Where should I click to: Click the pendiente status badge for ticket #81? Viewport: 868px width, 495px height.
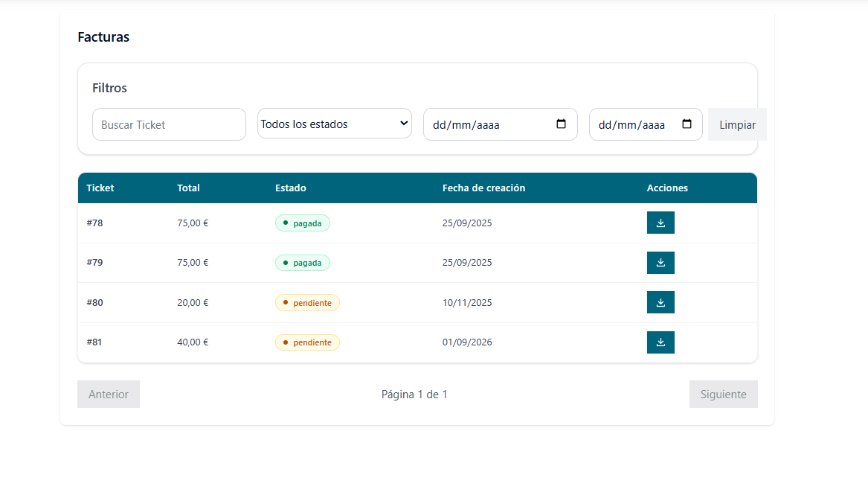(x=307, y=342)
